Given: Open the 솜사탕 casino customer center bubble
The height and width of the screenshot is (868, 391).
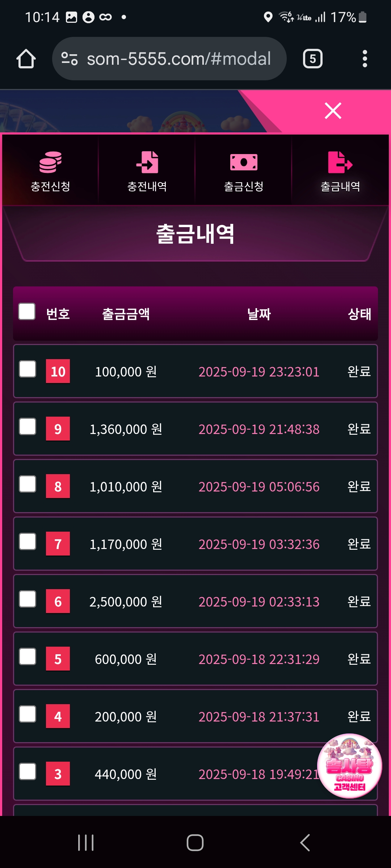Looking at the screenshot, I should 349,766.
